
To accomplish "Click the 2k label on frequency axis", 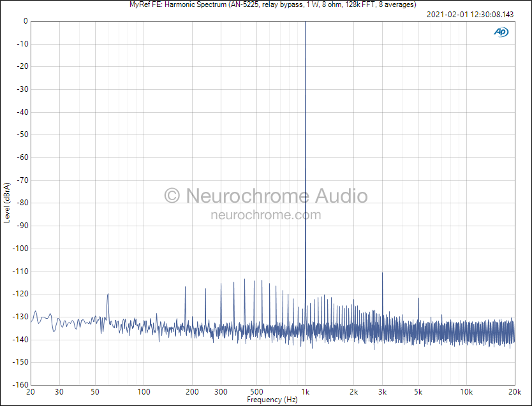I will click(x=354, y=392).
